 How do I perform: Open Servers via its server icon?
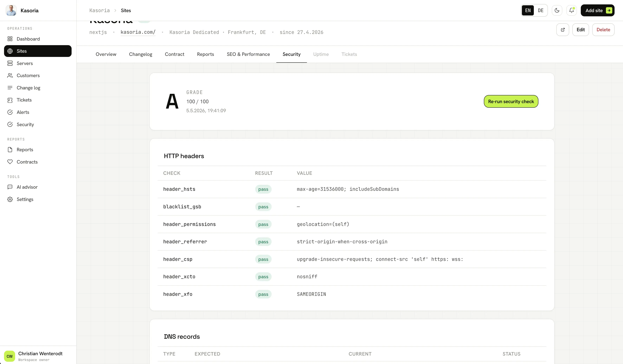click(x=10, y=63)
